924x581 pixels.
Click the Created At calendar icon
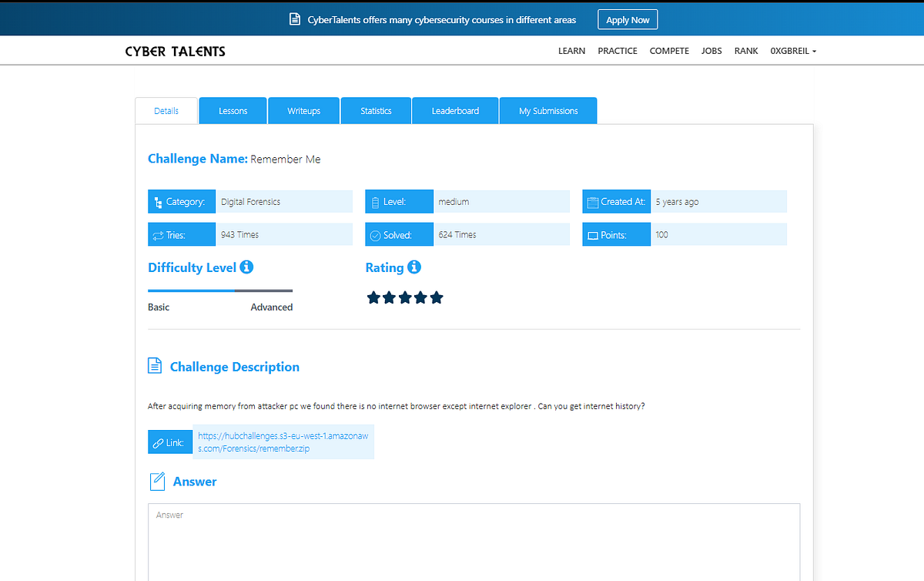coord(593,202)
